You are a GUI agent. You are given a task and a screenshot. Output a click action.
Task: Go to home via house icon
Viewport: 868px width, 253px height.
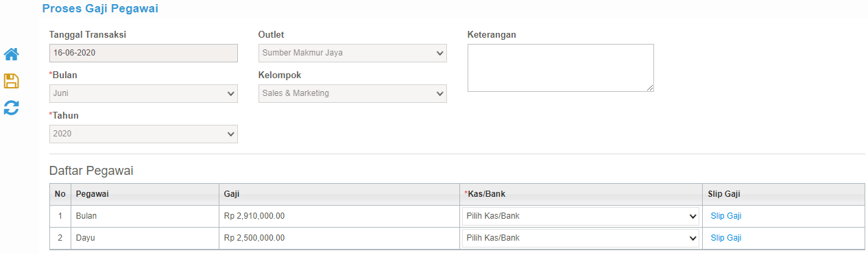point(11,54)
